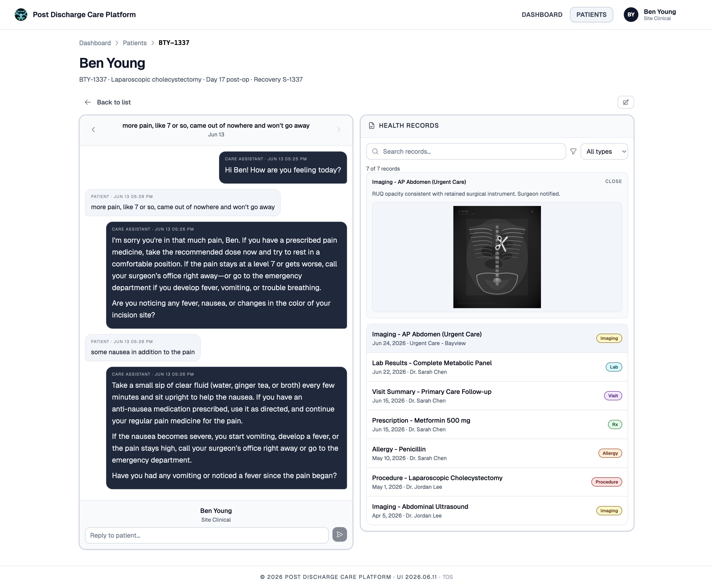Click the search magnifier icon in records
The width and height of the screenshot is (713, 588).
click(375, 151)
